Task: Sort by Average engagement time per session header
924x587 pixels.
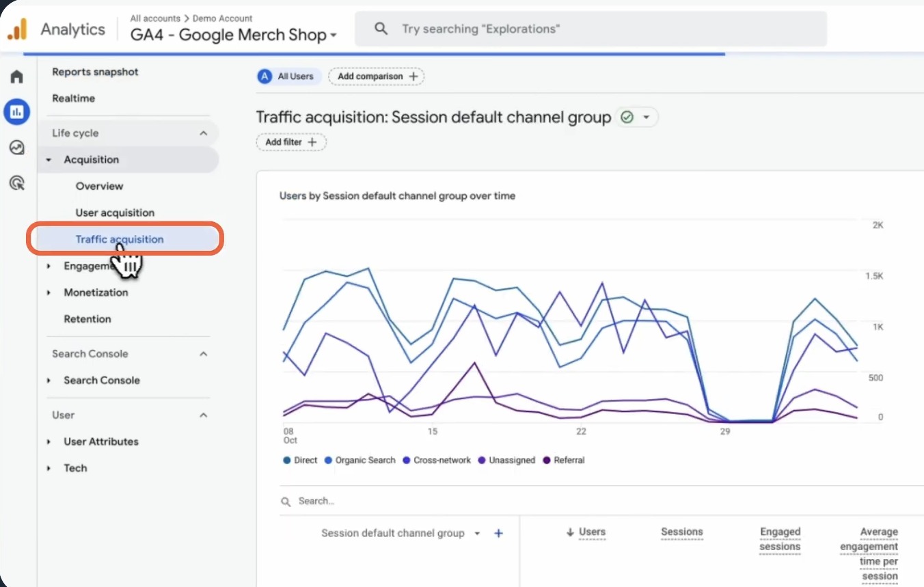Action: [869, 554]
